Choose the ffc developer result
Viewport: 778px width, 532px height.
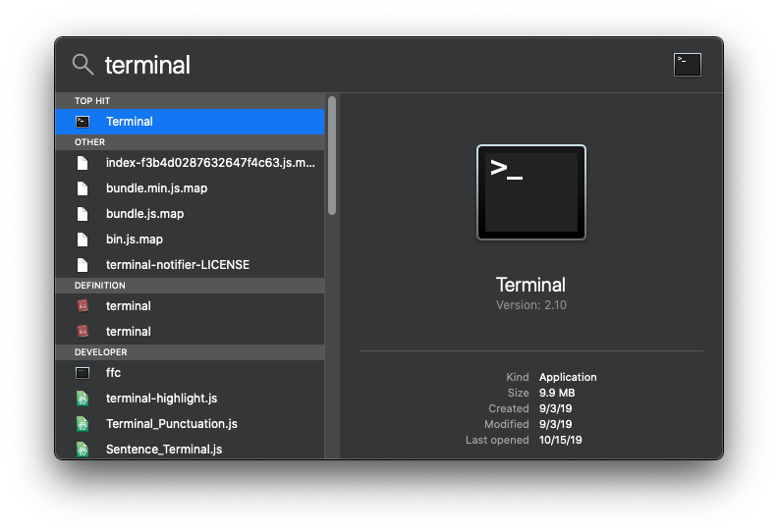(190, 373)
